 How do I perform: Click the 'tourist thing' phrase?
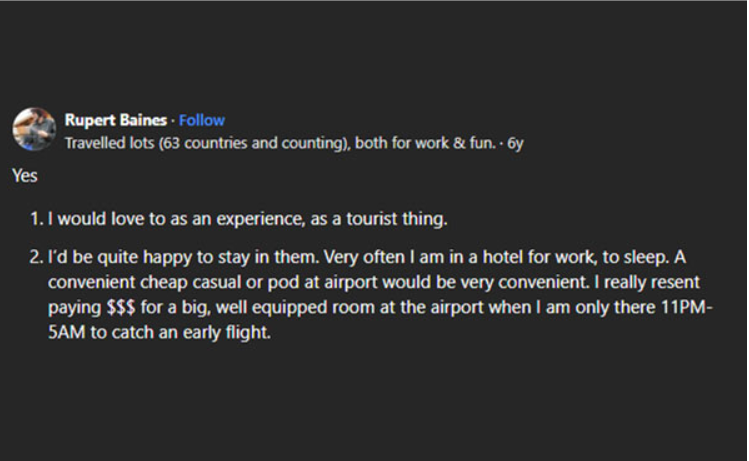click(x=396, y=219)
